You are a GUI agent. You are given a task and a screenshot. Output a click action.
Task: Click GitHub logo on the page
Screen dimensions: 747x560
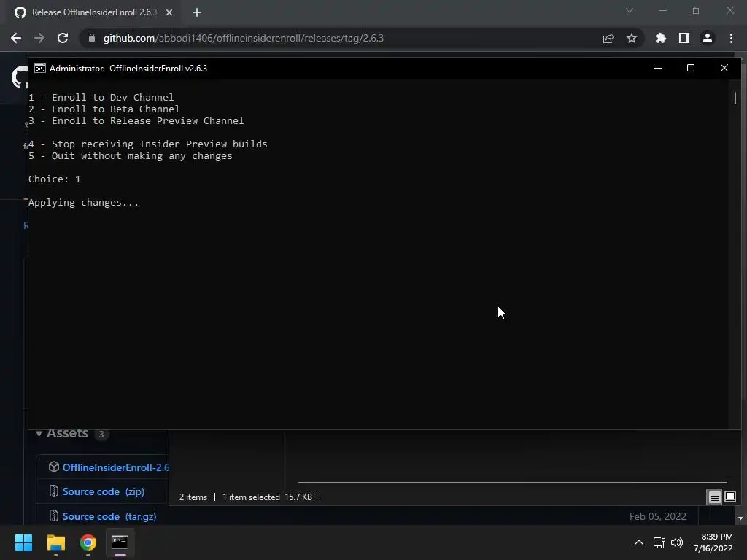(x=20, y=77)
